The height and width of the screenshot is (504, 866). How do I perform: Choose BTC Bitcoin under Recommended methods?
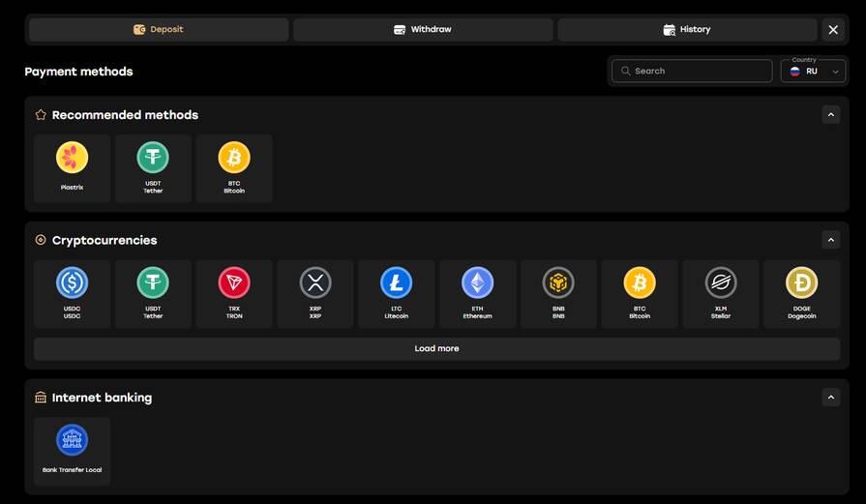click(x=234, y=167)
